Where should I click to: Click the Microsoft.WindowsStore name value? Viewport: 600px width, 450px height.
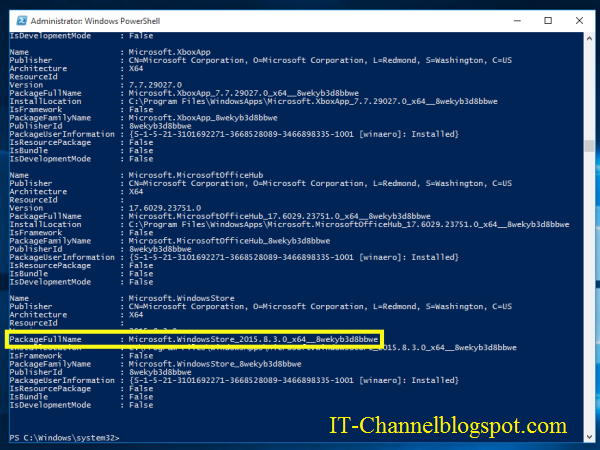181,298
